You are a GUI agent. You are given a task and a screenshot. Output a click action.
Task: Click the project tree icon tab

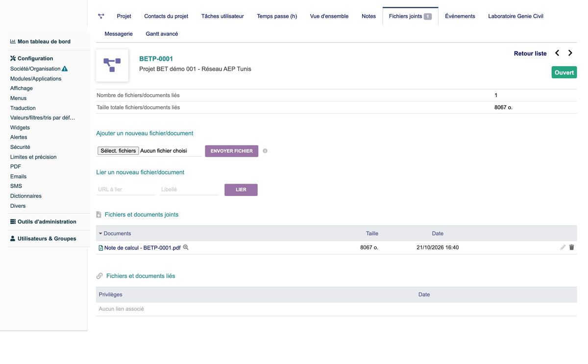point(101,16)
